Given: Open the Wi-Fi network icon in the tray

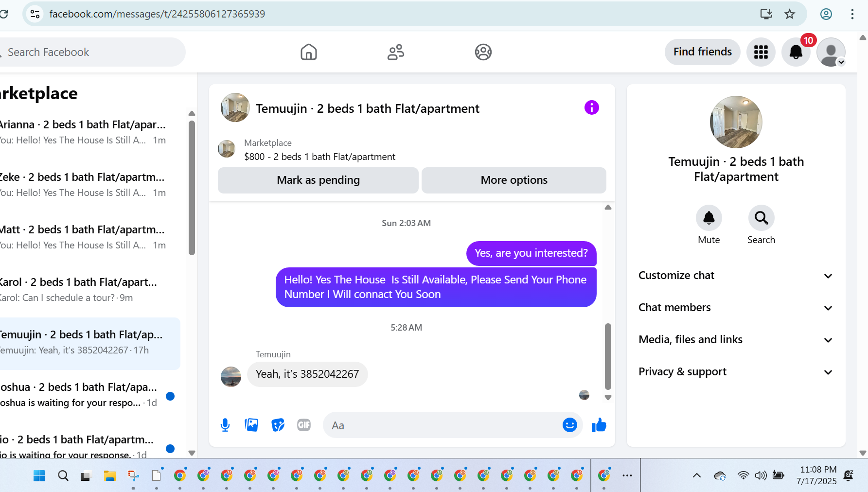Looking at the screenshot, I should point(743,475).
